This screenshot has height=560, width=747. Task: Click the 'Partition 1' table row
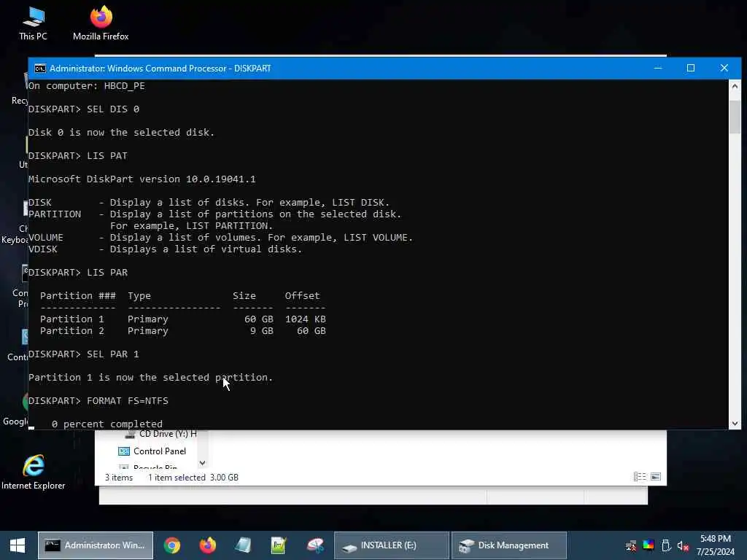(x=183, y=319)
